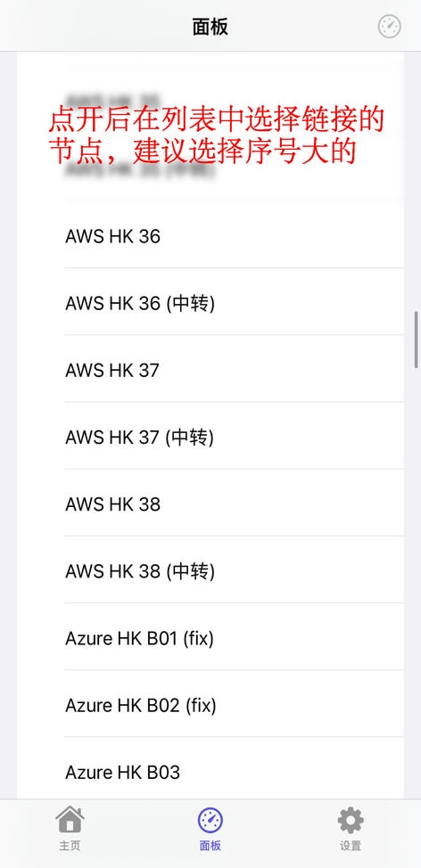Open the 主页 home tab icon
The width and height of the screenshot is (421, 868).
click(x=70, y=820)
